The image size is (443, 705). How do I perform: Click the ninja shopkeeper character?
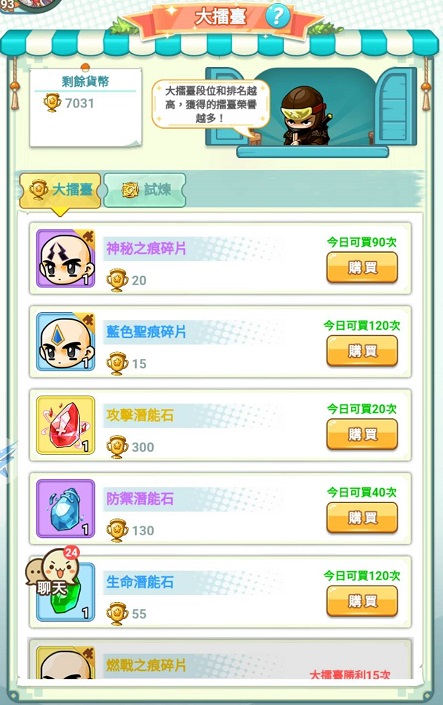pos(304,116)
